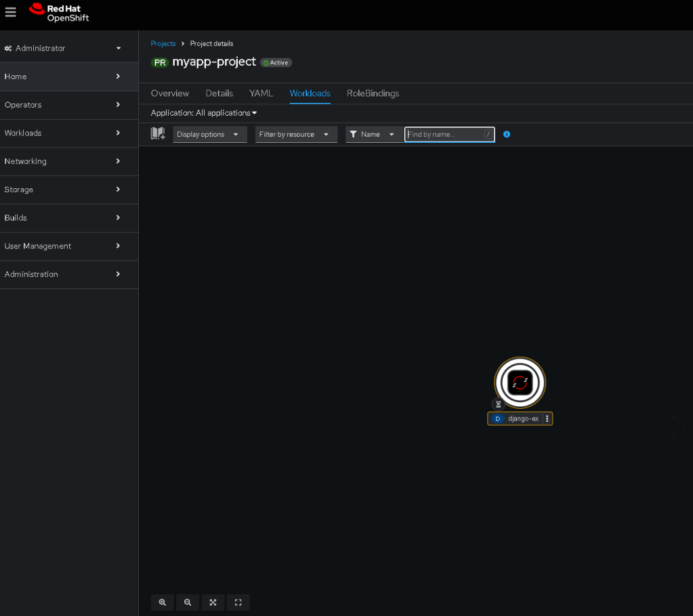693x616 pixels.
Task: Toggle the hamburger navigation menu
Action: click(x=11, y=12)
